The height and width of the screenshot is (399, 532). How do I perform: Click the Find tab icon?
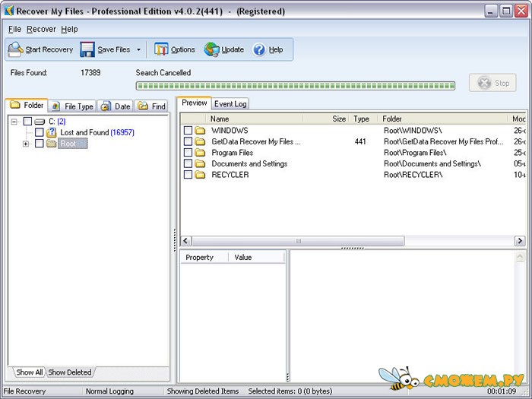click(143, 106)
